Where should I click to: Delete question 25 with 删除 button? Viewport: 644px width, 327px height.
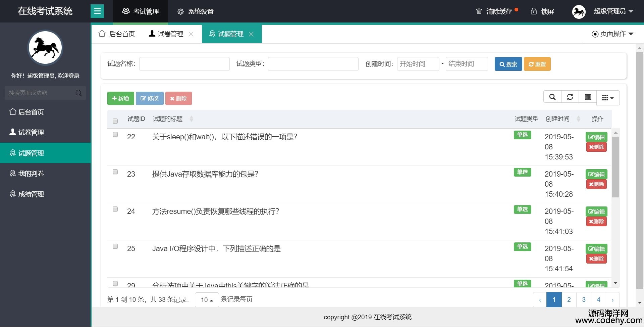pos(596,259)
